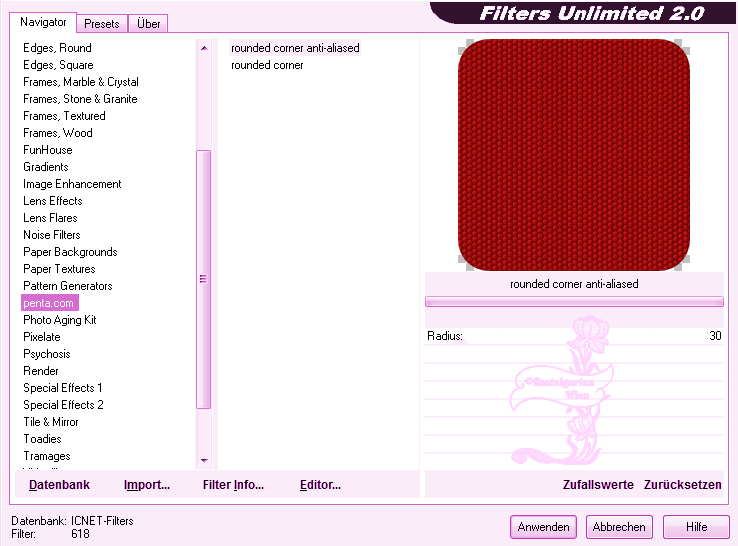
Task: Click the Radius value 30
Action: (x=715, y=336)
